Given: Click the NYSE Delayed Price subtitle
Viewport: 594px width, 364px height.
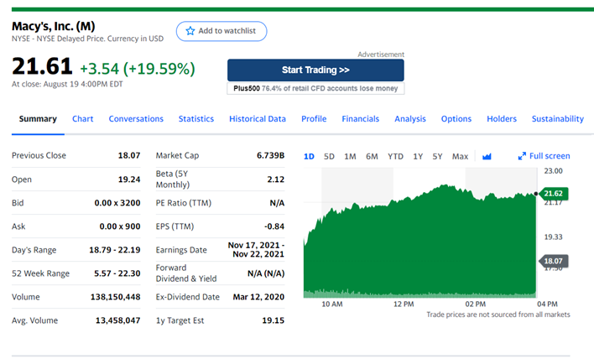Looking at the screenshot, I should point(87,39).
